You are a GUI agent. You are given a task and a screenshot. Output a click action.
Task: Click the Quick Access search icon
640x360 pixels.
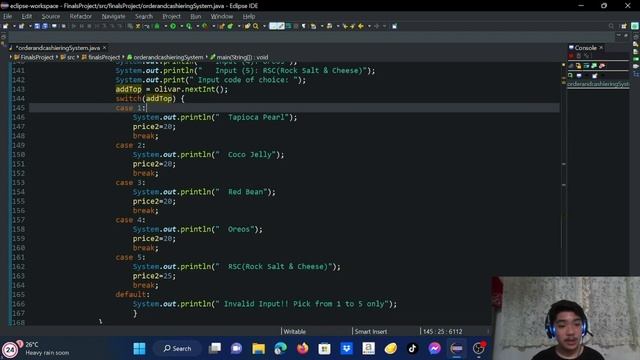pyautogui.click(x=611, y=26)
